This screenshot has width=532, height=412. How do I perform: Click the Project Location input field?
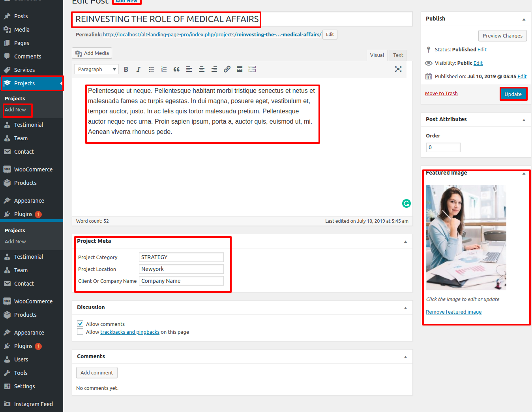pyautogui.click(x=181, y=269)
